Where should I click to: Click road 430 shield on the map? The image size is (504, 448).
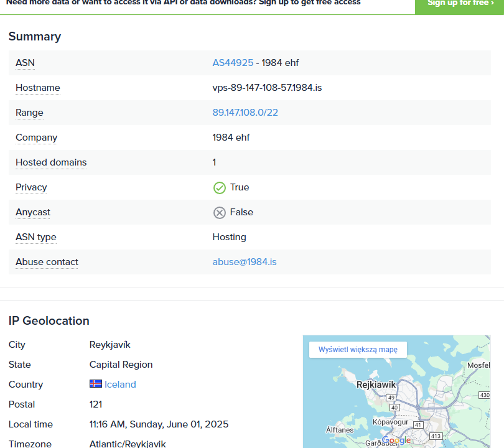coord(485,395)
